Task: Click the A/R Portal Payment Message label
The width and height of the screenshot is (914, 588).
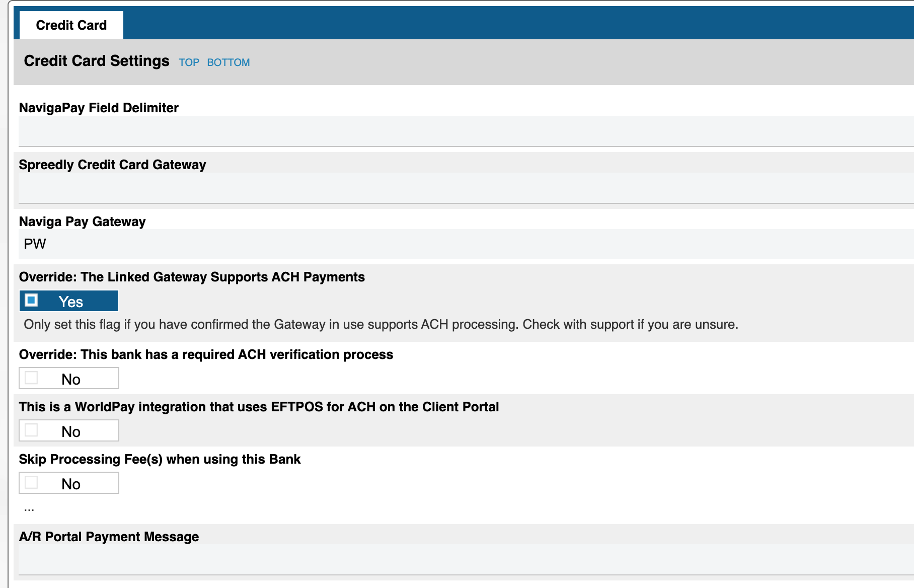Action: 109,537
